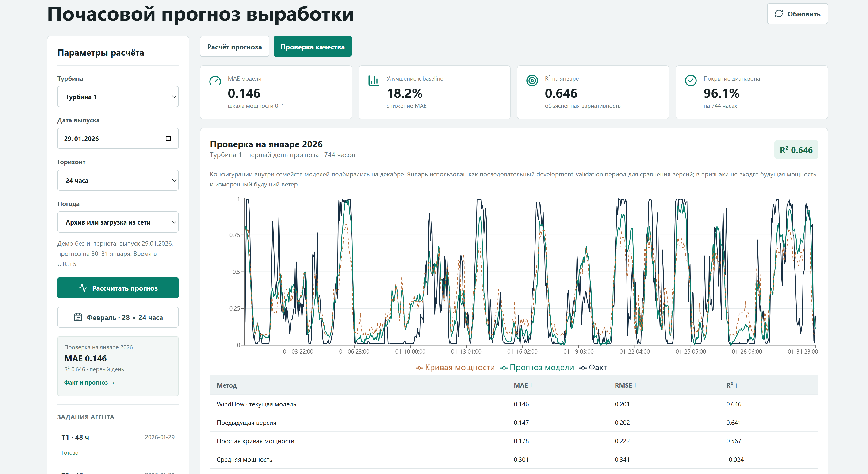Click the Дата выпуска input field

point(118,138)
